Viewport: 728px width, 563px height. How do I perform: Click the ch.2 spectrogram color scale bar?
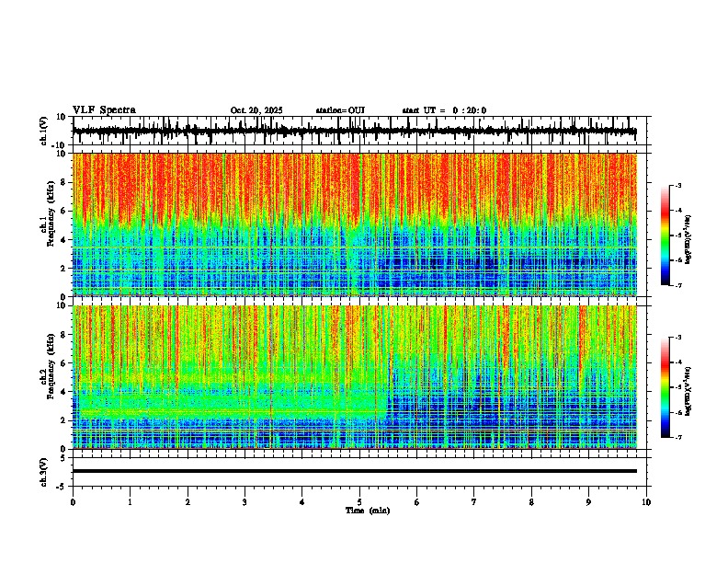pos(665,387)
